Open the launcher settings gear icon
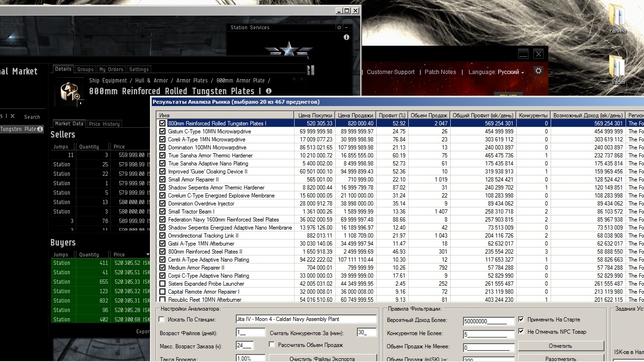The height and width of the screenshot is (362, 644). [538, 71]
